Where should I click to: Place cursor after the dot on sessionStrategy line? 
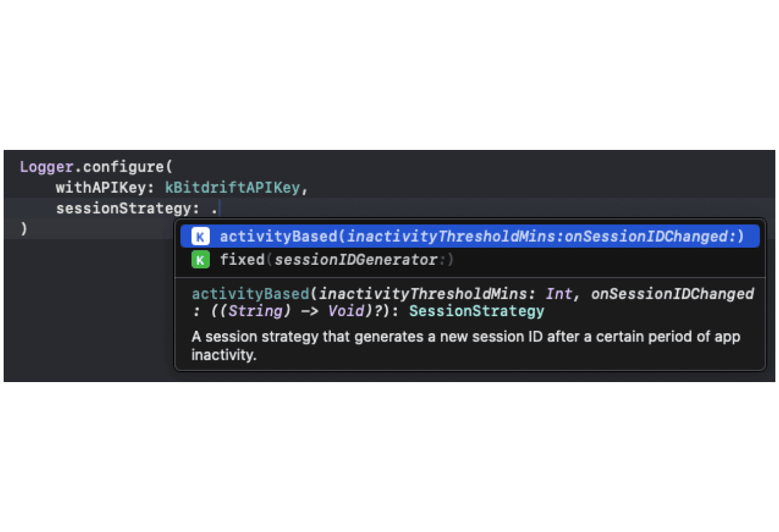[x=219, y=208]
